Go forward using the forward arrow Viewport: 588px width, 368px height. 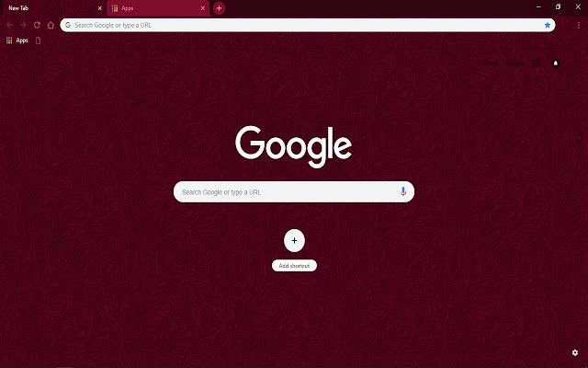[x=23, y=25]
